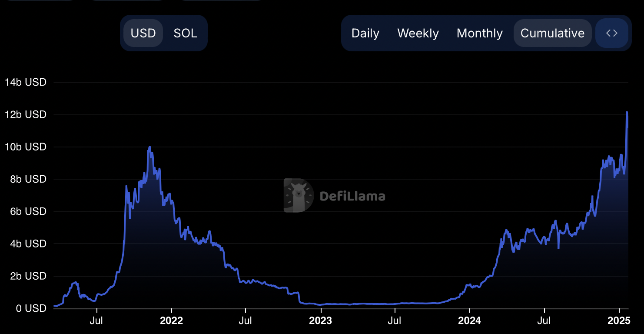Click the 2023 x-axis label
The width and height of the screenshot is (644, 334).
(320, 321)
